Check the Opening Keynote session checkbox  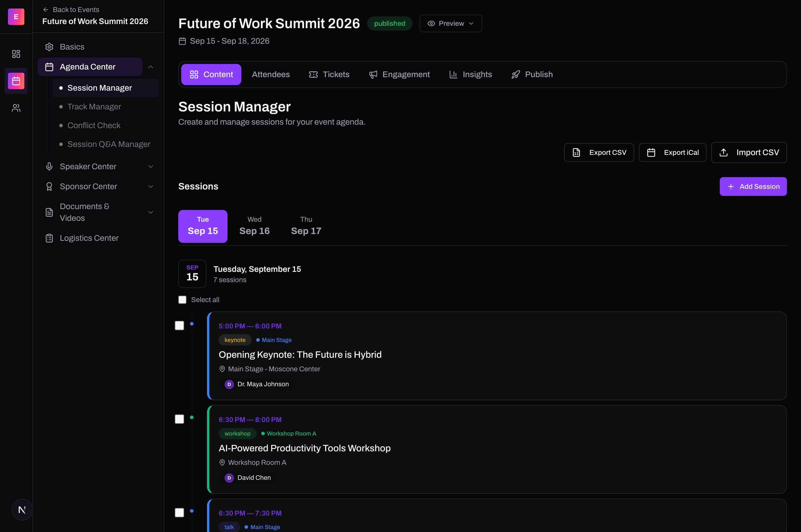click(179, 326)
